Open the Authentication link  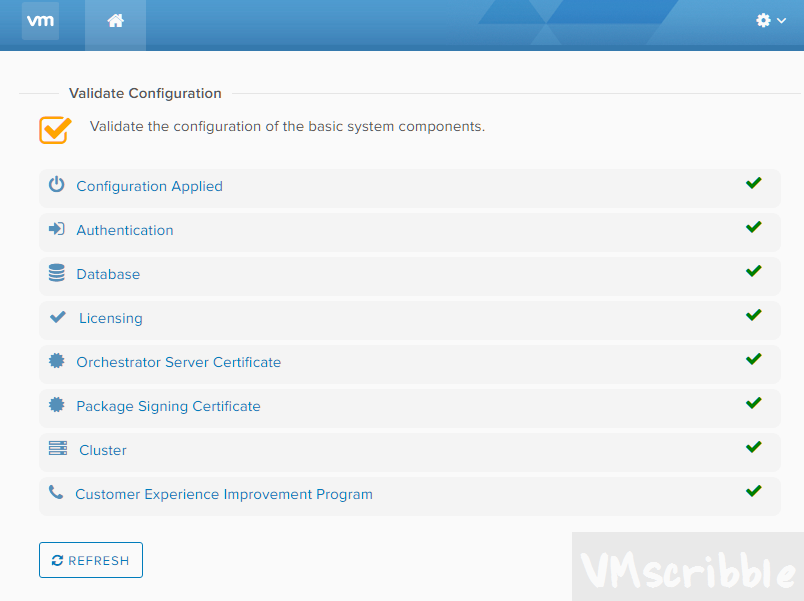(125, 230)
